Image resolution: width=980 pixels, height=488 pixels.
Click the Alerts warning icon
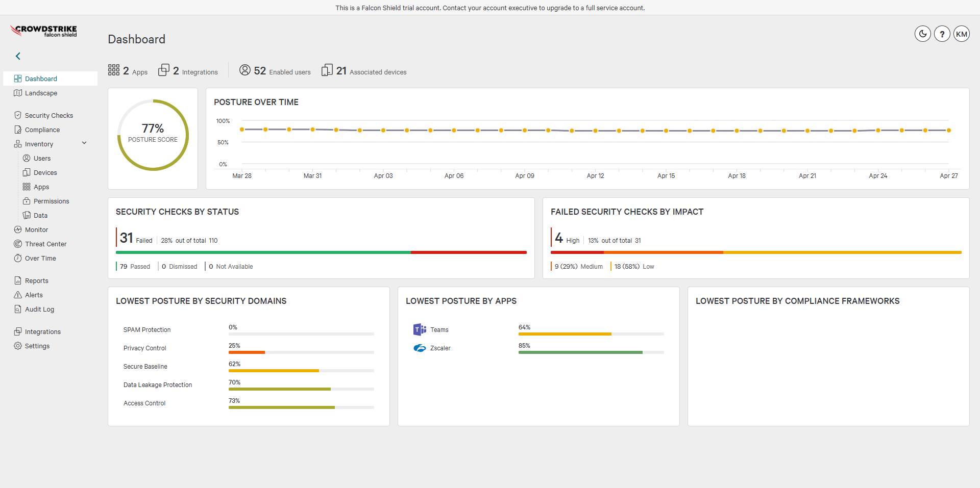[x=18, y=295]
